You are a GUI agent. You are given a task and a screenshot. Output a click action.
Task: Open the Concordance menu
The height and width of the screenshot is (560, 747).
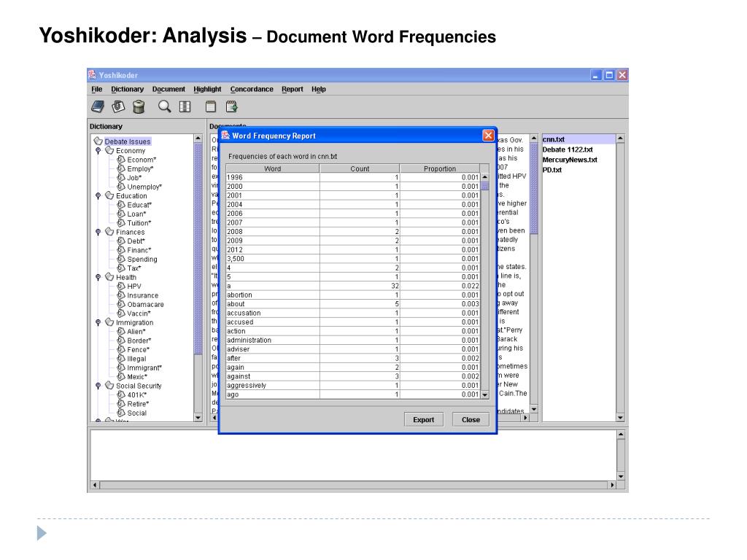(252, 89)
